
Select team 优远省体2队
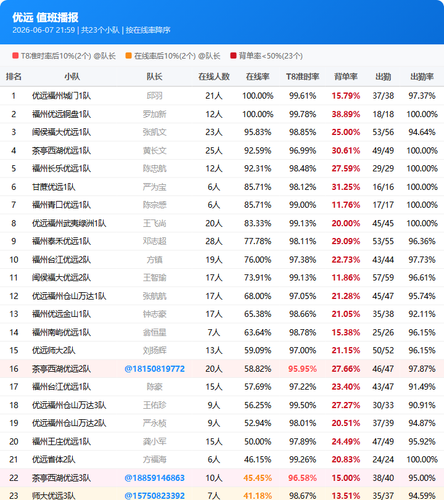click(x=54, y=459)
